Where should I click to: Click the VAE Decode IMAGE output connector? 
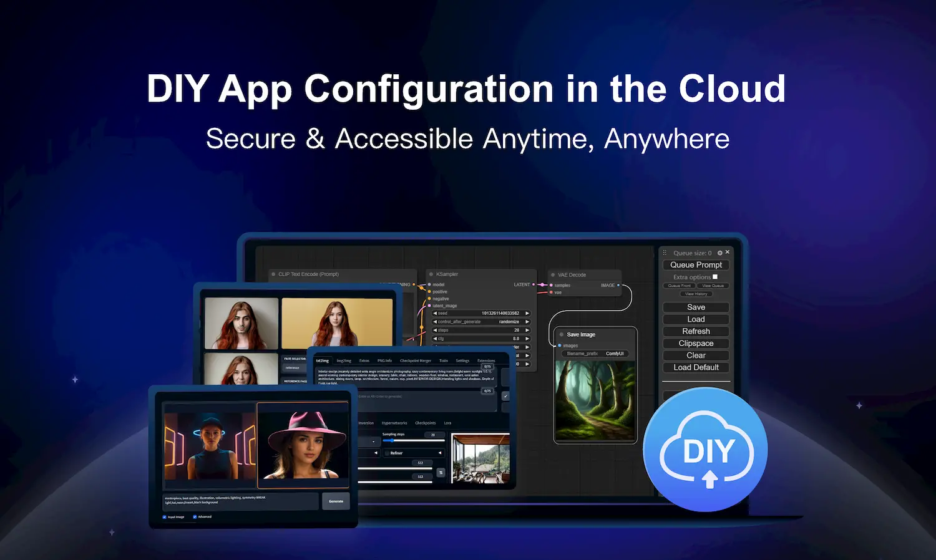(618, 285)
